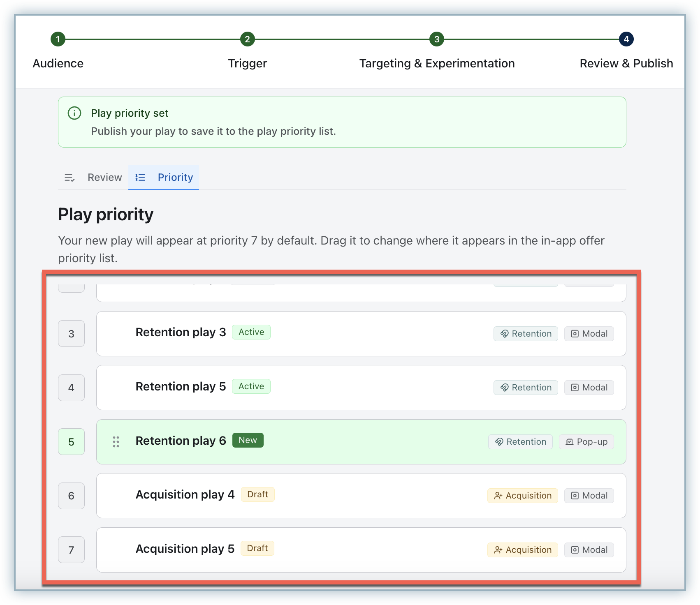Select the Priority tab
Viewport: 700px width, 605px height.
(175, 178)
